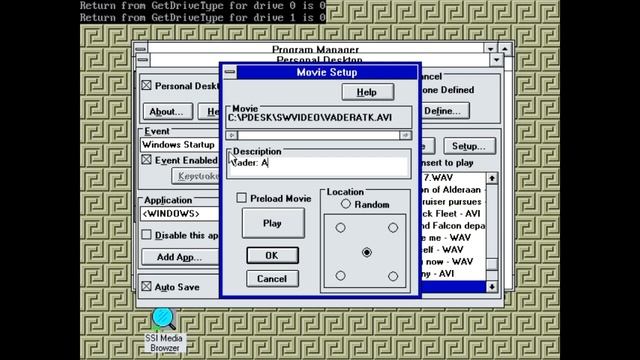Select the "ruiser pursues" list entry
The width and height of the screenshot is (640, 360).
[x=453, y=202]
